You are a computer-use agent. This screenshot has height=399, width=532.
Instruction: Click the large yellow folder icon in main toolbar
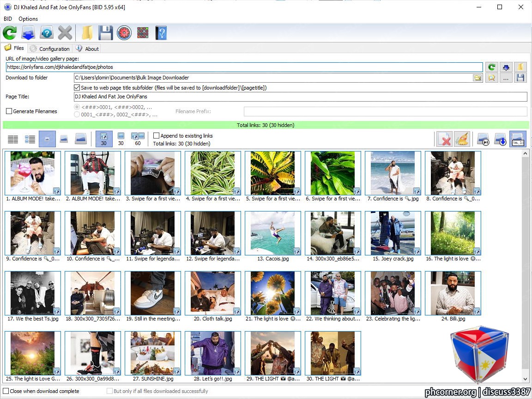click(87, 33)
